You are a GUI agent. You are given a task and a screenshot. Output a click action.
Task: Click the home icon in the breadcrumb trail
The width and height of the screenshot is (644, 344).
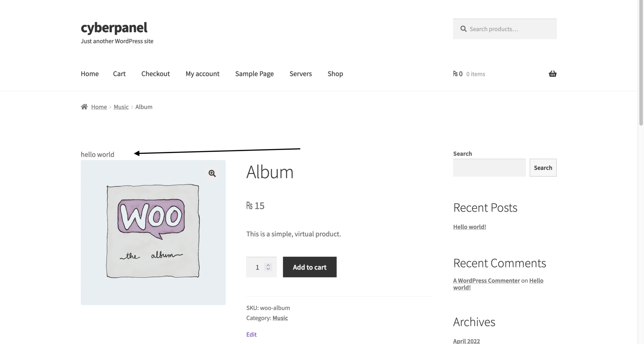click(84, 106)
